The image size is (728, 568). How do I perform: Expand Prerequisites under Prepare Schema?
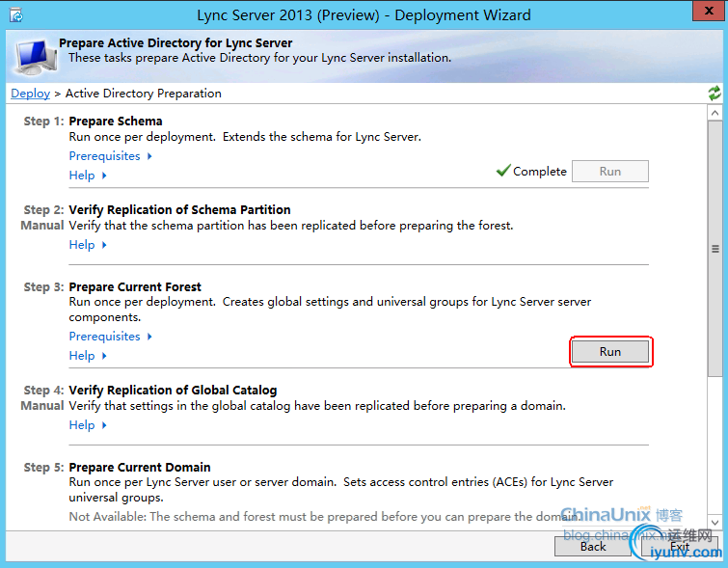[x=111, y=156]
